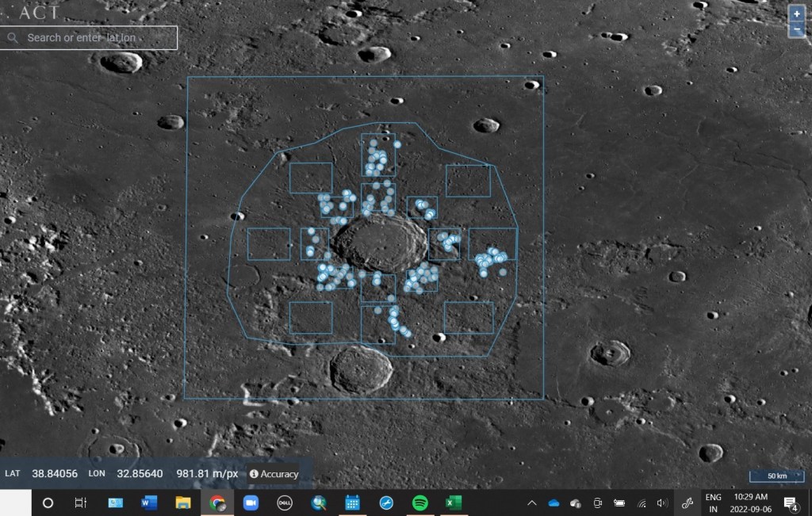Image resolution: width=812 pixels, height=516 pixels.
Task: Open the Accuracy info button
Action: pyautogui.click(x=274, y=474)
